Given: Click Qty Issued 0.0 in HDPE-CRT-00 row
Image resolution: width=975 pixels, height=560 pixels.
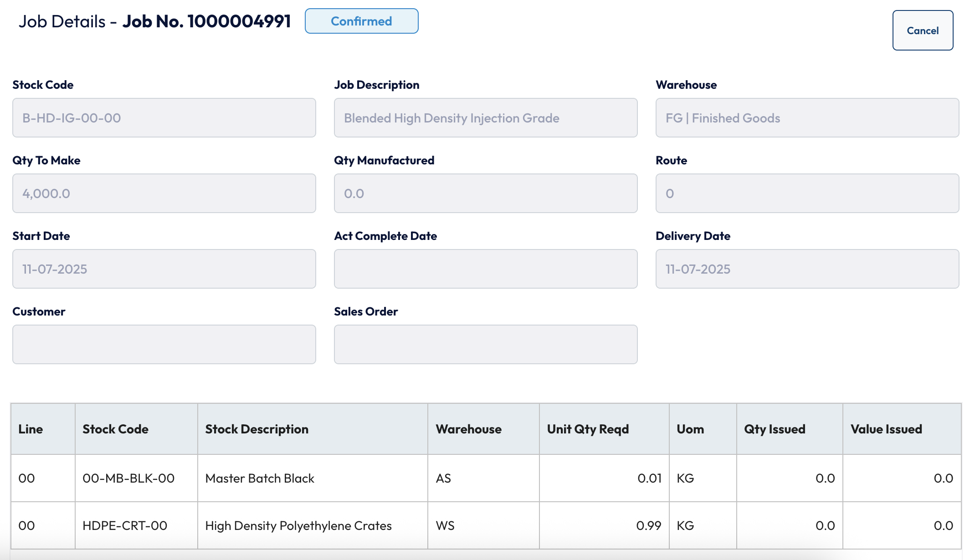Looking at the screenshot, I should click(790, 526).
